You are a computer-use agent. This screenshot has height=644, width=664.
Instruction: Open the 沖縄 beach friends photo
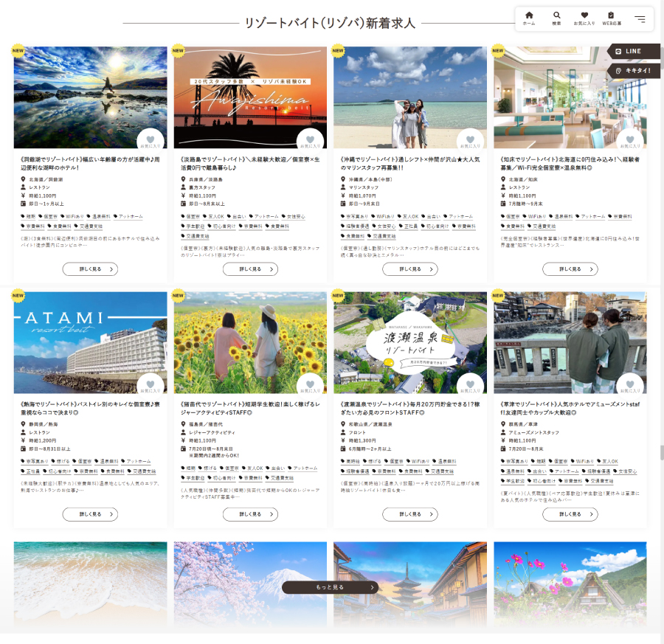click(410, 97)
